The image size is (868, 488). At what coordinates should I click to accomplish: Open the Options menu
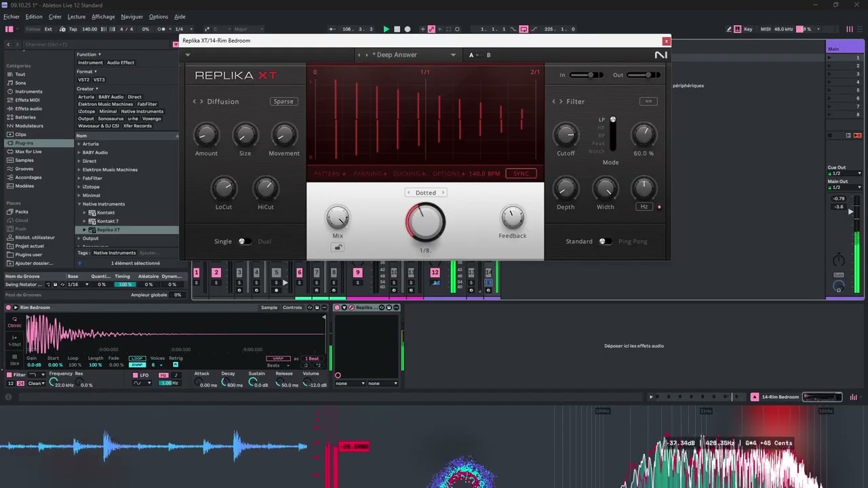coord(159,17)
